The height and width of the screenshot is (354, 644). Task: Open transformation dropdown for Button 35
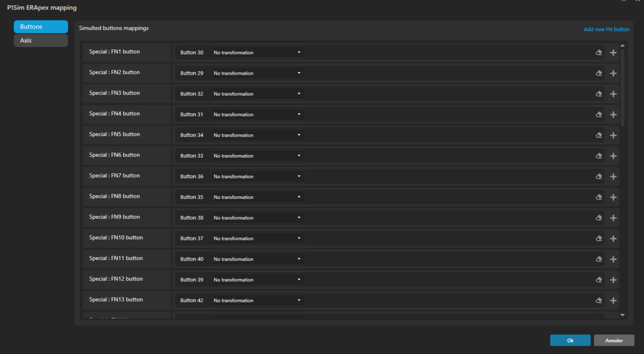[x=257, y=197]
